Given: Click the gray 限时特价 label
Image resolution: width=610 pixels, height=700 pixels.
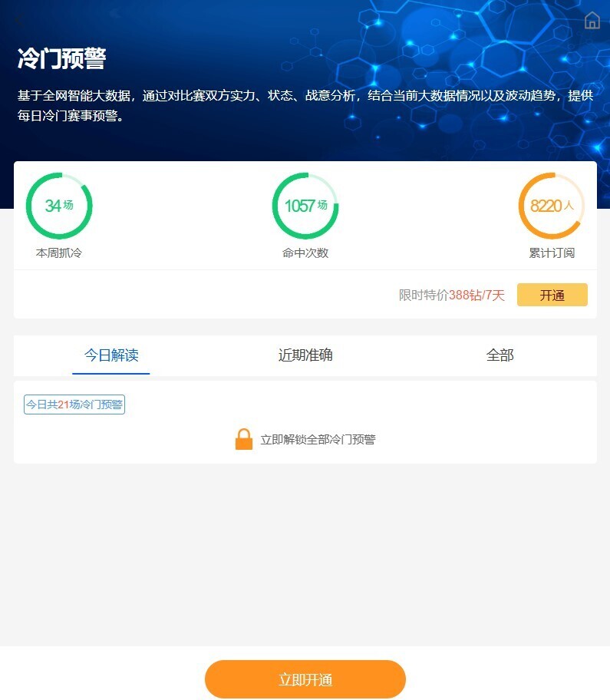Looking at the screenshot, I should pyautogui.click(x=424, y=296).
